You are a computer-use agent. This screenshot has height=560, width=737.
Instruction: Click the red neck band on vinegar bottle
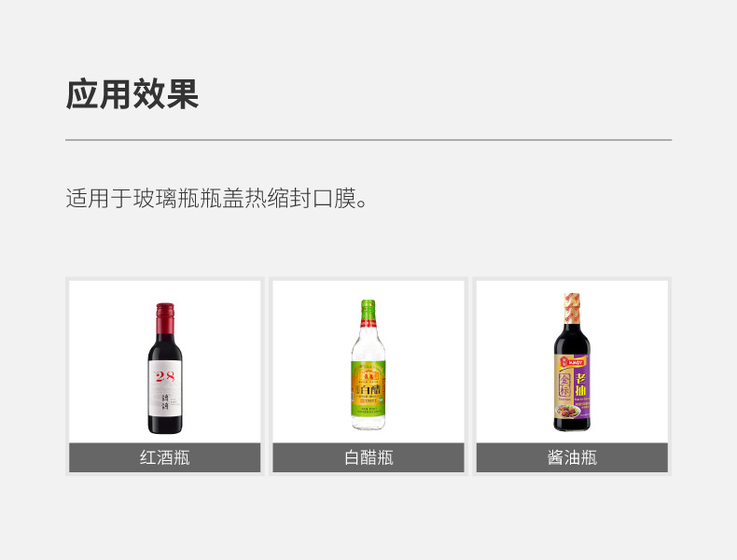pos(368,323)
